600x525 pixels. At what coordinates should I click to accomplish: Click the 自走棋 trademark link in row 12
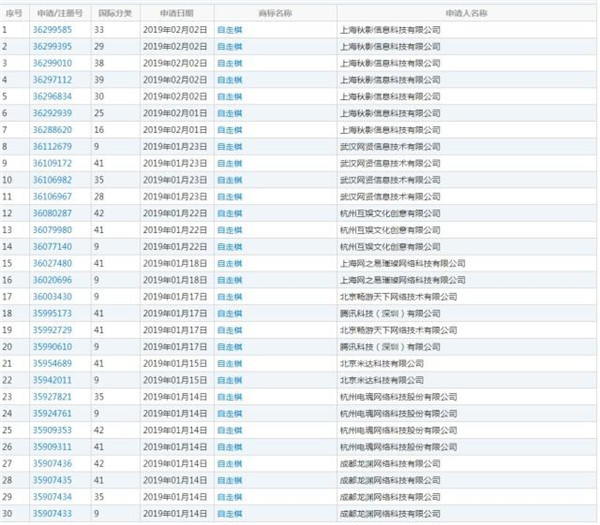click(230, 213)
